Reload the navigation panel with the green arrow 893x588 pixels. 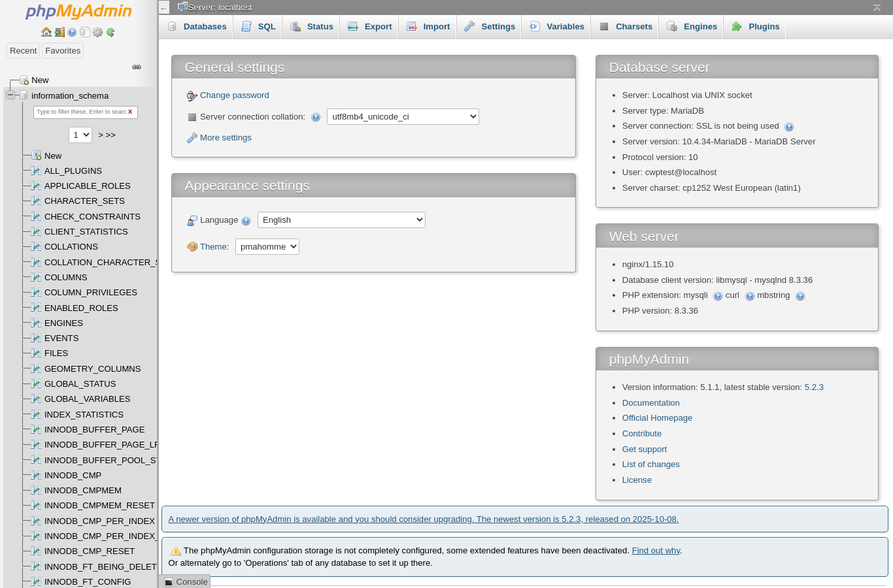point(110,32)
